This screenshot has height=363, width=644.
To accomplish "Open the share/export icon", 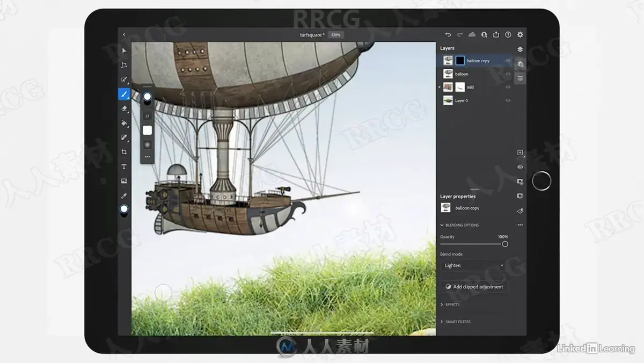I will [496, 34].
